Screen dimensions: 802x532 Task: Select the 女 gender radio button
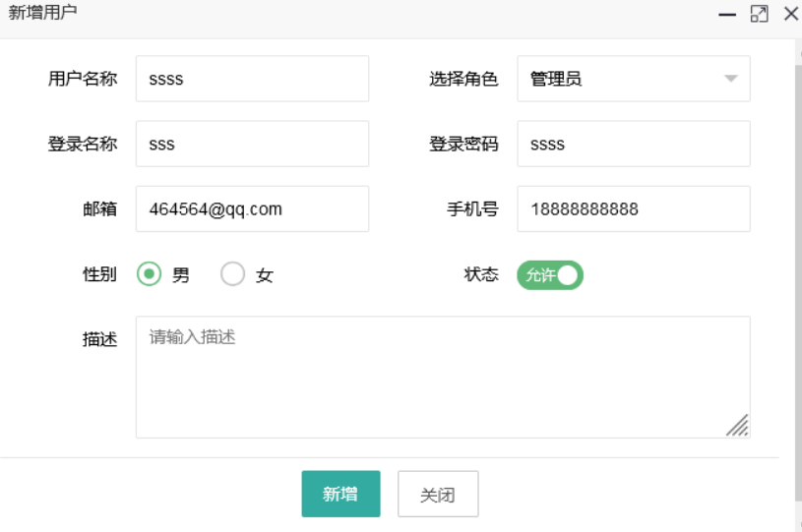coord(232,274)
